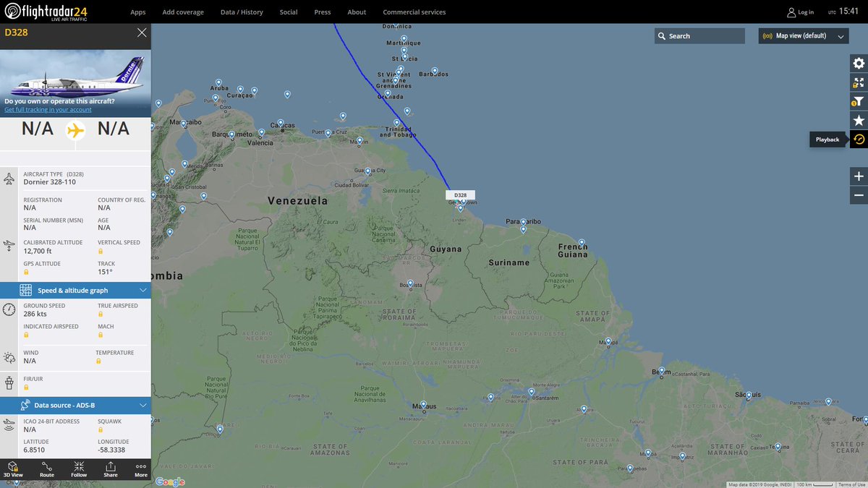
Task: Select the Cayenne airport pin in French Guiana
Action: 582,243
